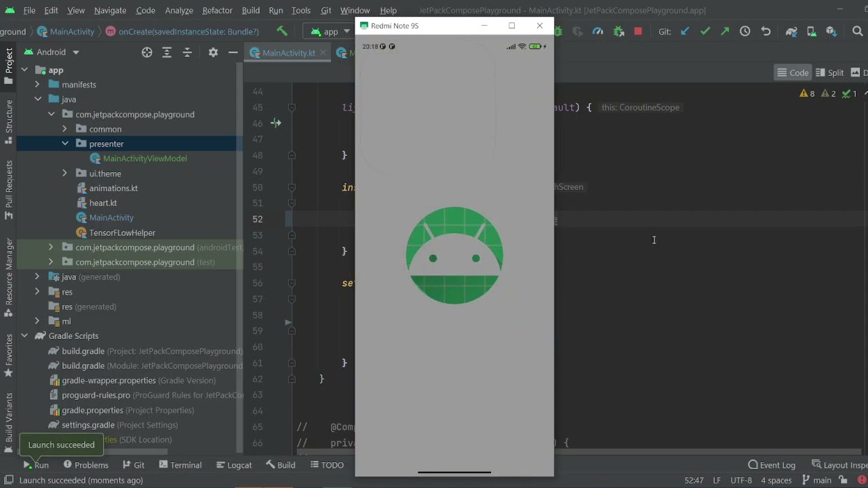Toggle the Project side tool window

tap(9, 66)
